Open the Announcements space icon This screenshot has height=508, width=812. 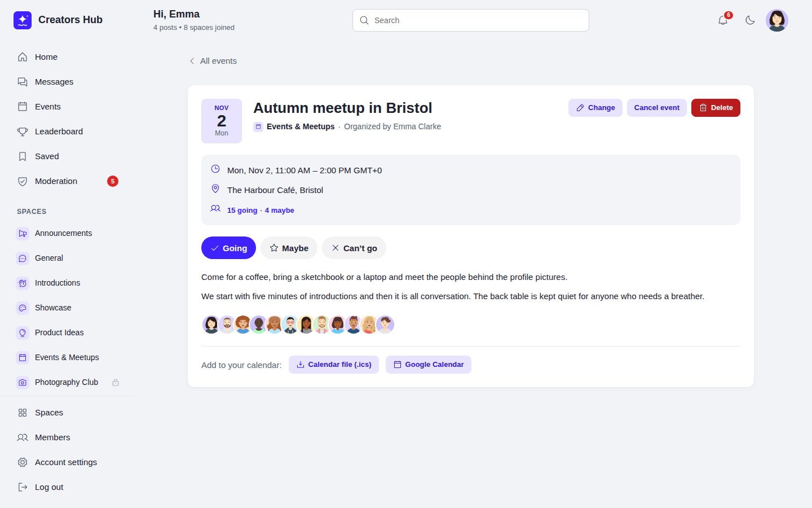(23, 233)
